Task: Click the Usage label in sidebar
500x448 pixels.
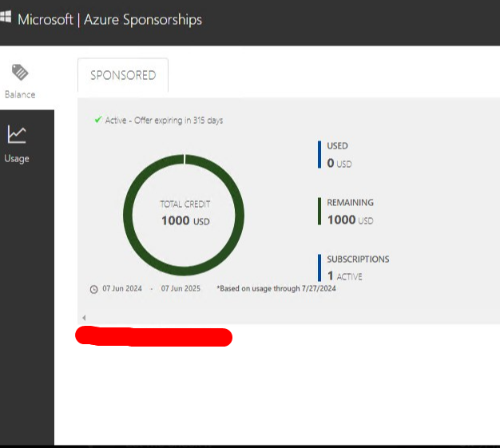Action: (x=17, y=158)
